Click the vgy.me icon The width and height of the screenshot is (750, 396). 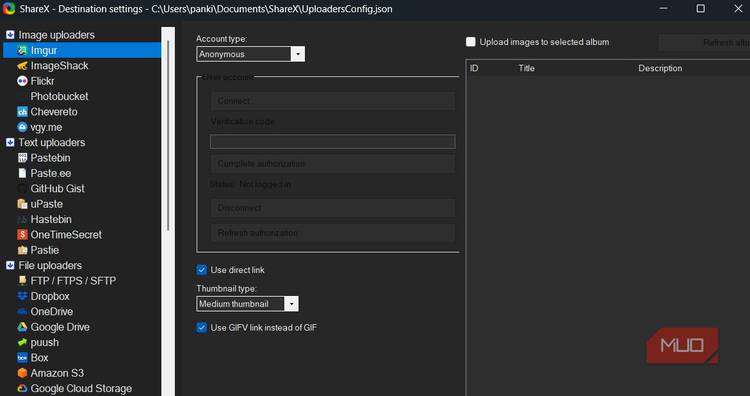pos(22,127)
